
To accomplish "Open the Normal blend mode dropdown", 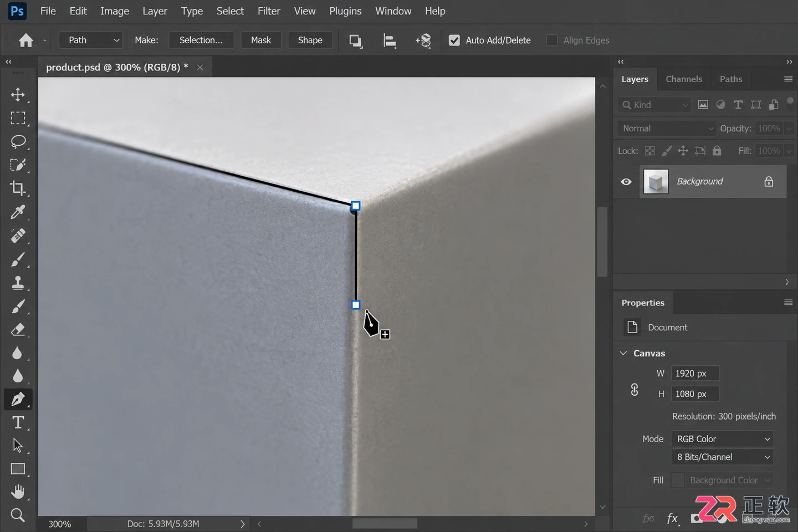I will pos(667,129).
